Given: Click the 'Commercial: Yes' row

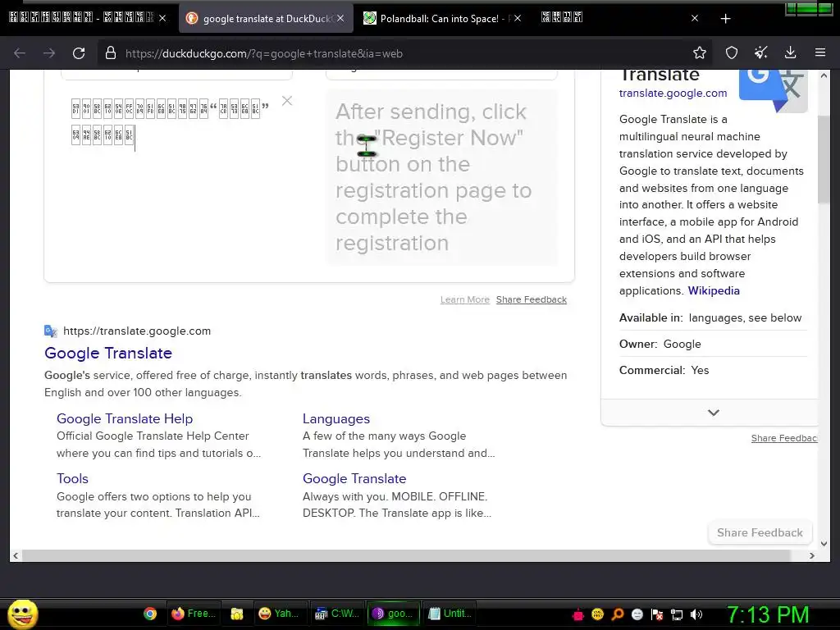Looking at the screenshot, I should 713,370.
